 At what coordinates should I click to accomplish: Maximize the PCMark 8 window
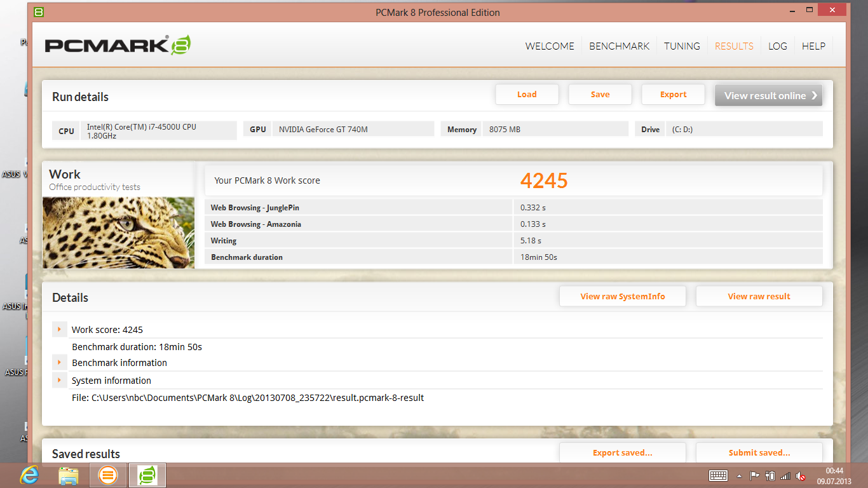point(810,10)
